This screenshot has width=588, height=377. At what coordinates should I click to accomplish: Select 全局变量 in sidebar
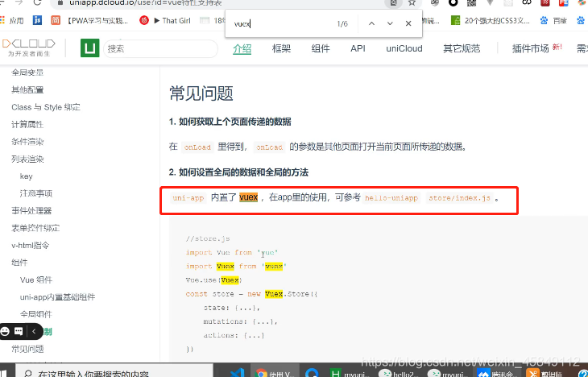(27, 72)
